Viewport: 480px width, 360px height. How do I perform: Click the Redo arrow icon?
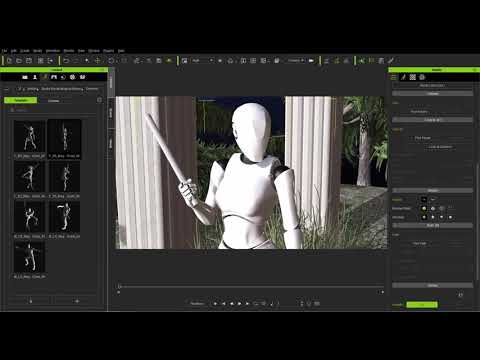click(76, 61)
